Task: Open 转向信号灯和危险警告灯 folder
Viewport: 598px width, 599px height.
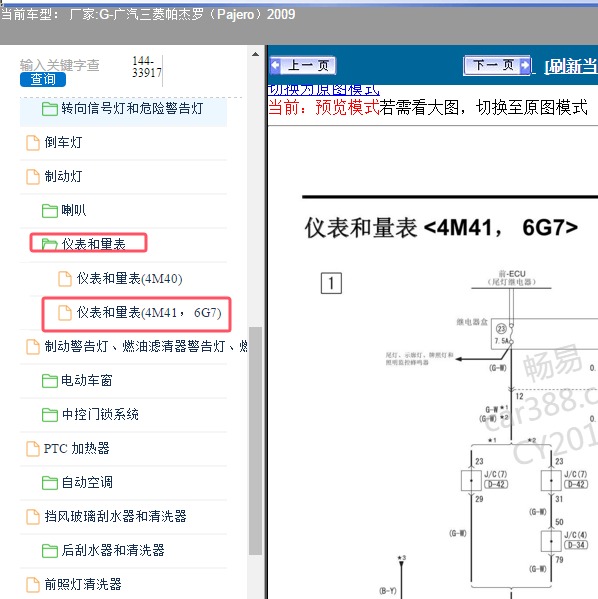Action: (132, 108)
